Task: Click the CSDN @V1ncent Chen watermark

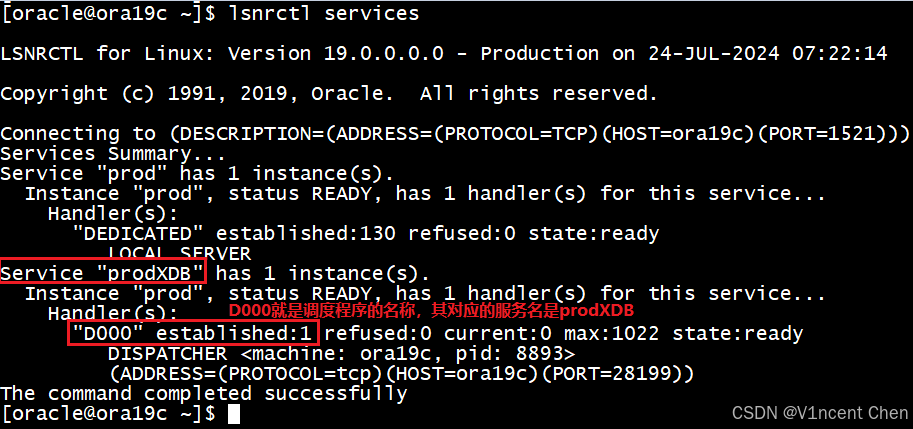Action: click(x=819, y=413)
